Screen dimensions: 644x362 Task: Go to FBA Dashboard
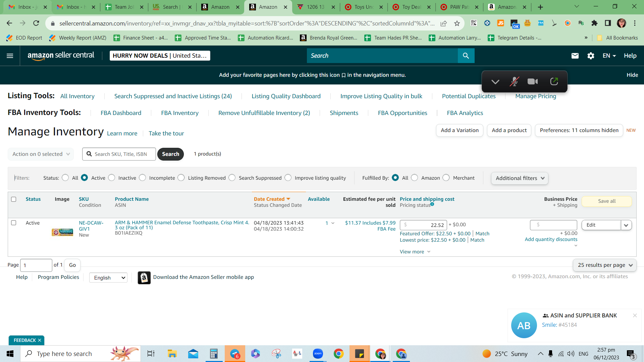(121, 113)
